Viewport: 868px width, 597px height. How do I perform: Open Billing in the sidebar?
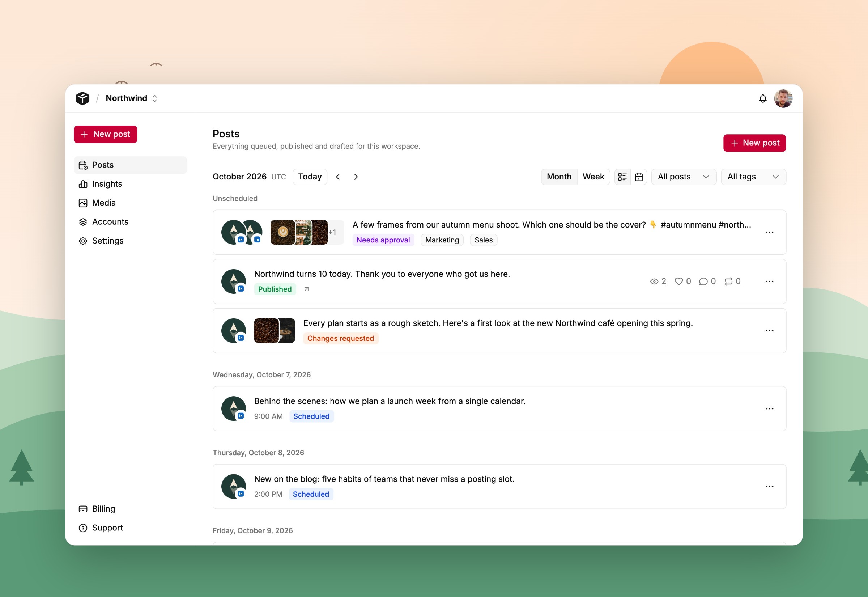[130, 509]
